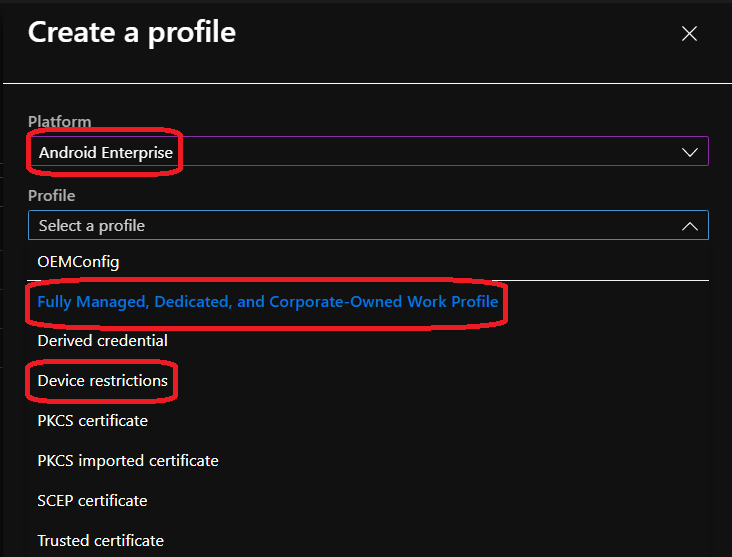Choose SCEP certificate profile
Viewport: 732px width, 557px height.
pos(92,500)
